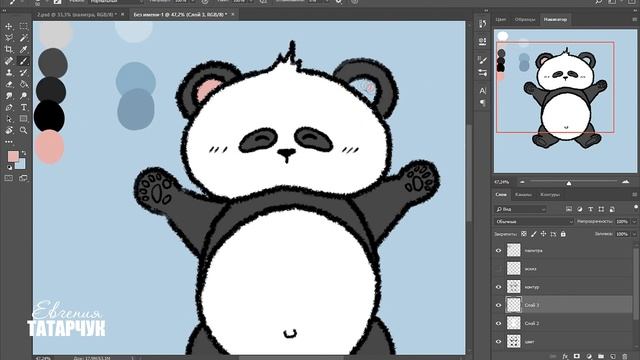Open the History panel icon

482,24
